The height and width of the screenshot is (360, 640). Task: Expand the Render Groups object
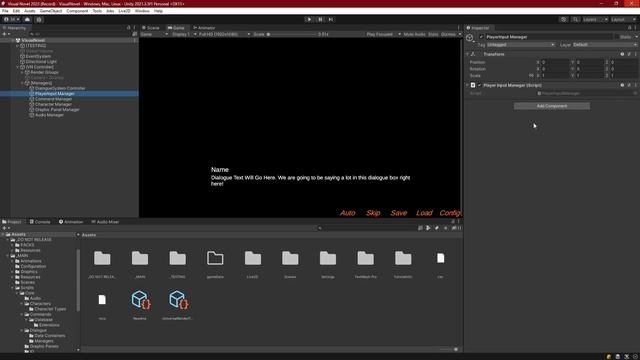(x=22, y=72)
